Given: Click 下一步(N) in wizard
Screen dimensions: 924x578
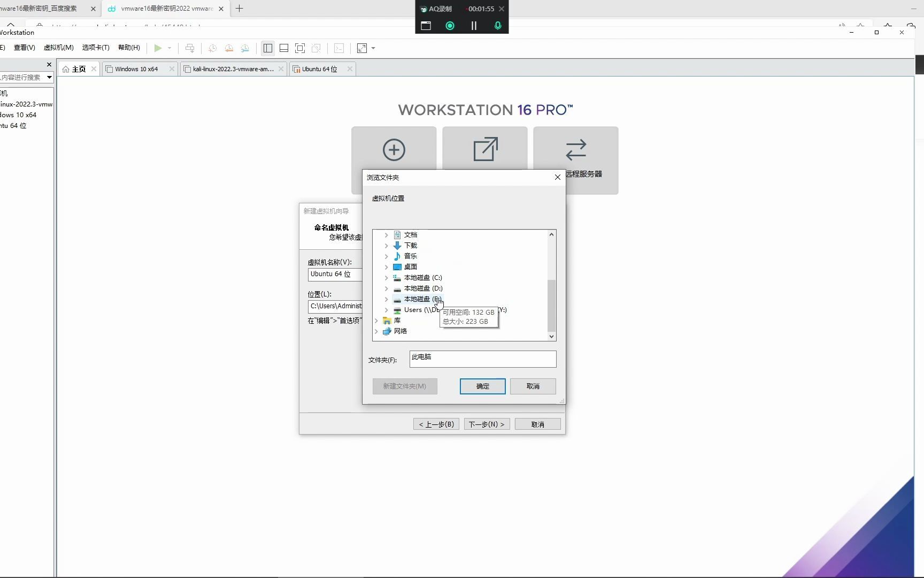Looking at the screenshot, I should [x=487, y=424].
